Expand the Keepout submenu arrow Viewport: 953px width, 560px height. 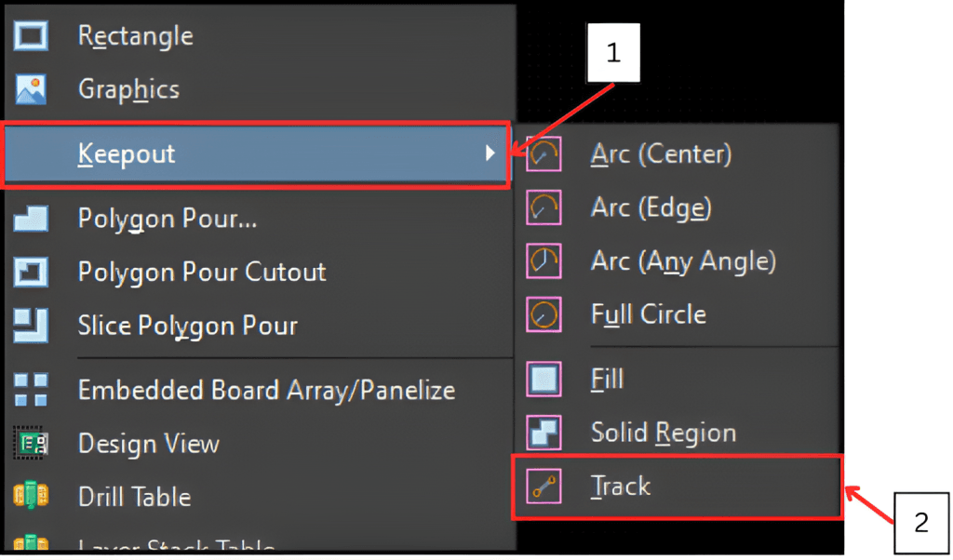490,153
